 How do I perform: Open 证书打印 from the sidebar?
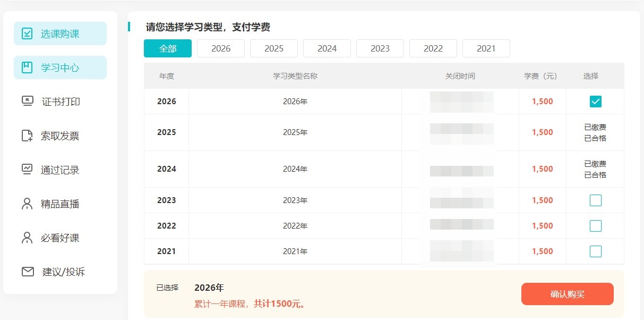(61, 102)
